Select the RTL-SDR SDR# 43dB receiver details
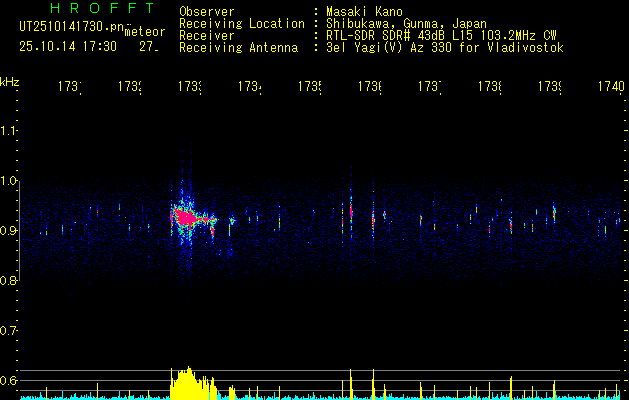Image resolution: width=629 pixels, height=400 pixels. (441, 36)
